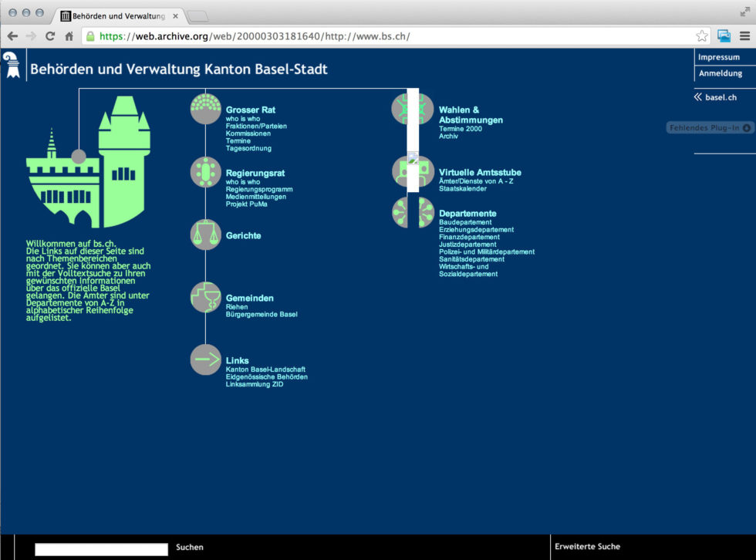The height and width of the screenshot is (560, 756).
Task: Open Archiv link
Action: pyautogui.click(x=448, y=137)
